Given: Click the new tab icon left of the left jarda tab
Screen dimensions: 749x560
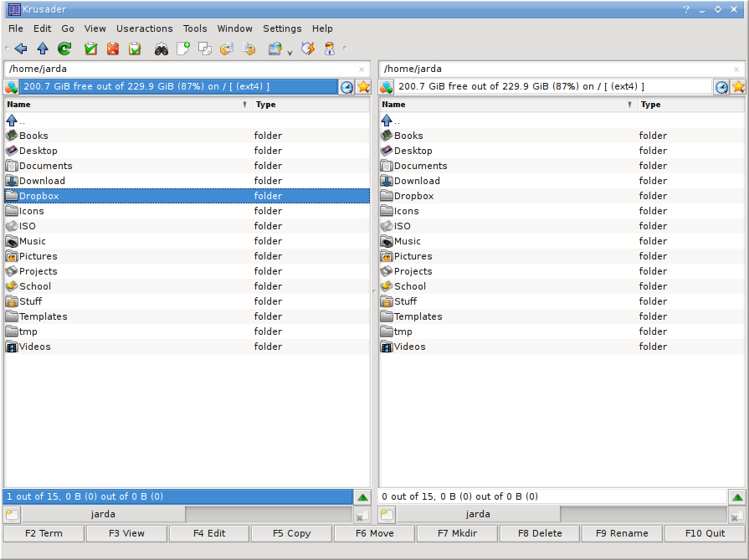Looking at the screenshot, I should tap(12, 515).
